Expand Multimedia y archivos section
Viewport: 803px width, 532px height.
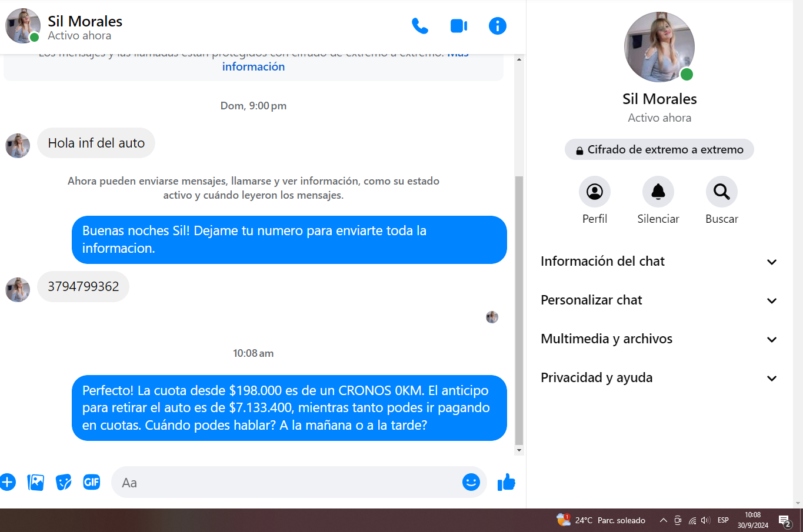pos(659,339)
